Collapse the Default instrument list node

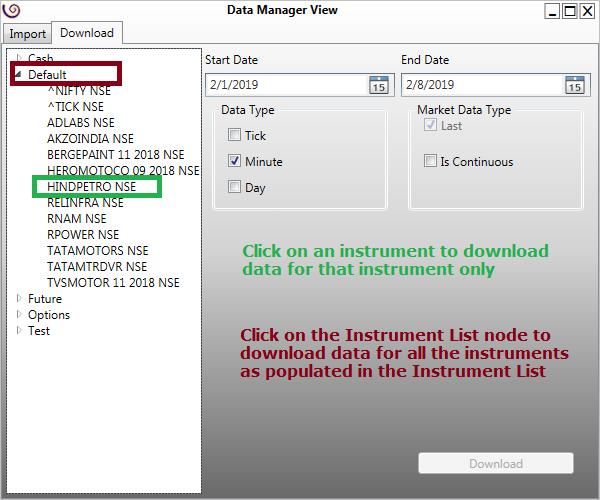(18, 75)
